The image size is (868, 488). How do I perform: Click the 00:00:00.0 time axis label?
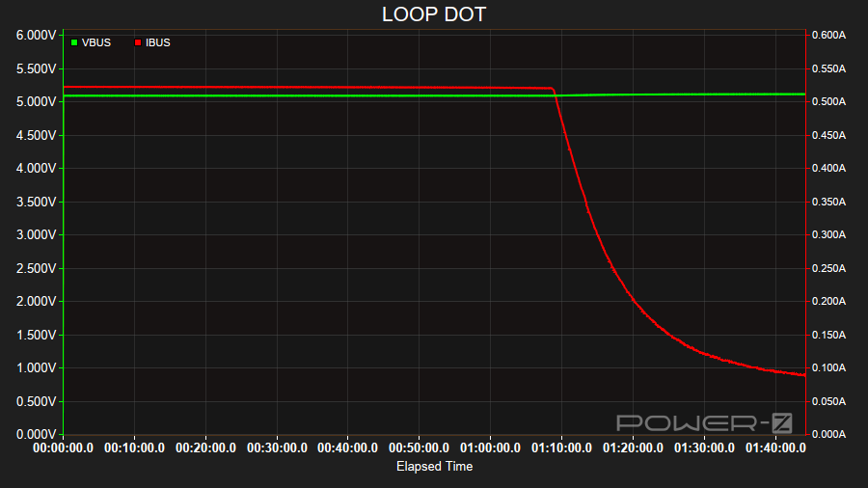pos(64,448)
